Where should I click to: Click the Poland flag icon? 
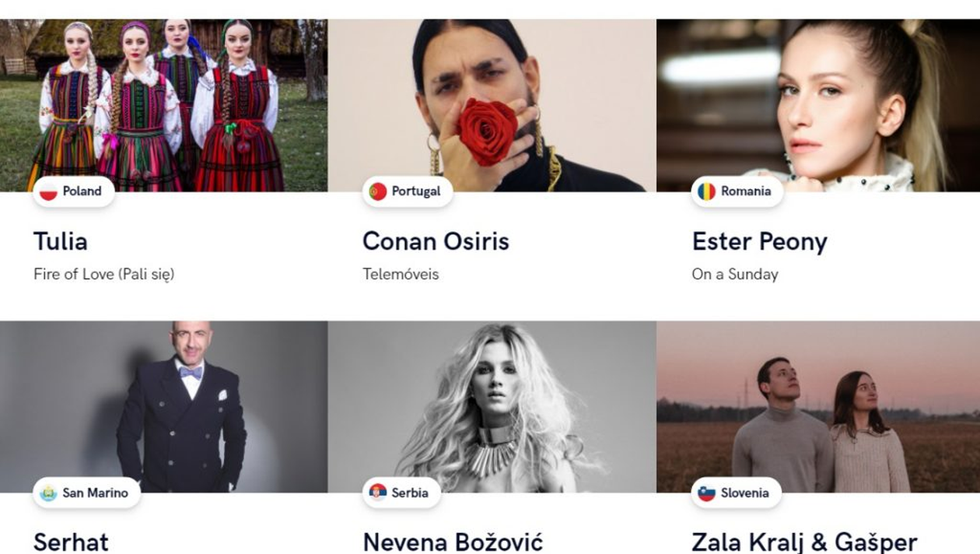coord(48,191)
